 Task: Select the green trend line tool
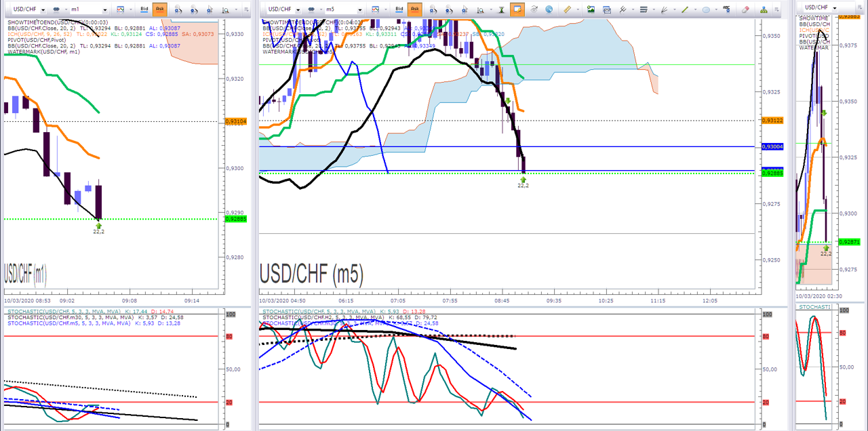pyautogui.click(x=685, y=9)
